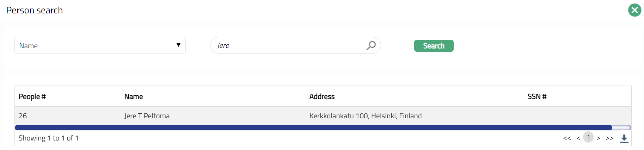The image size is (644, 150).
Task: Select person number 26 in results
Action: [23, 116]
